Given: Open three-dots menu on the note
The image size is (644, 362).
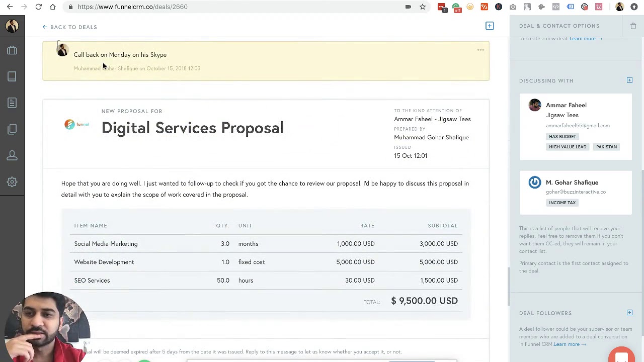Looking at the screenshot, I should 480,50.
